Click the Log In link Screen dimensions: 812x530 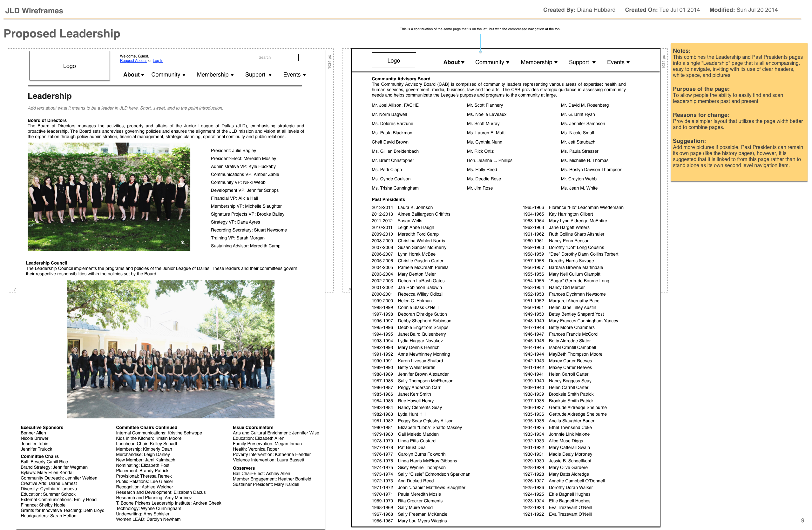[x=158, y=61]
